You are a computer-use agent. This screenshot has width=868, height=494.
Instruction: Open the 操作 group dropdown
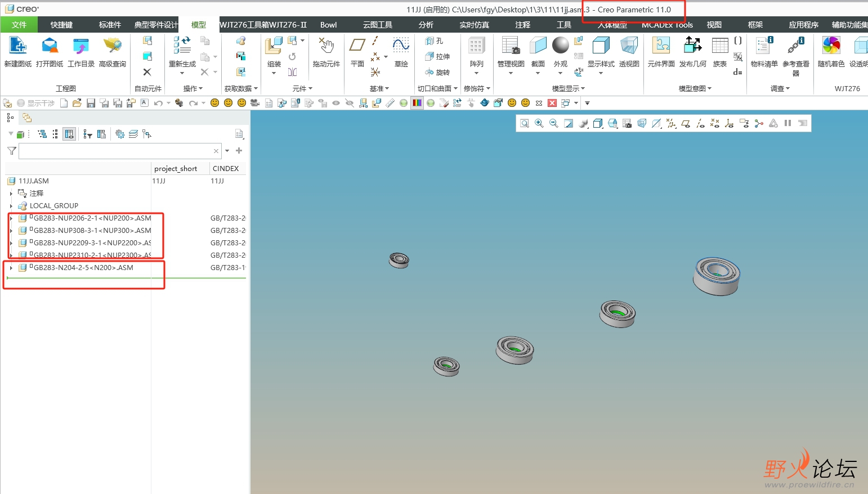pyautogui.click(x=193, y=88)
